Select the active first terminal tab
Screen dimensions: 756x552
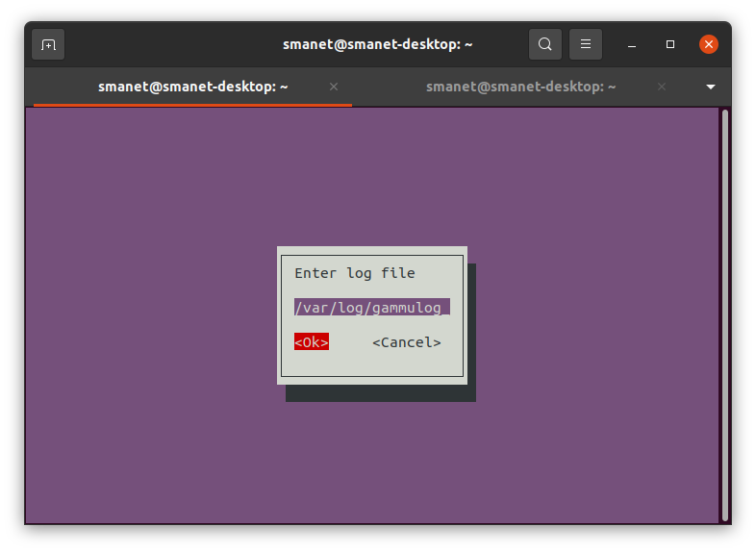(193, 87)
